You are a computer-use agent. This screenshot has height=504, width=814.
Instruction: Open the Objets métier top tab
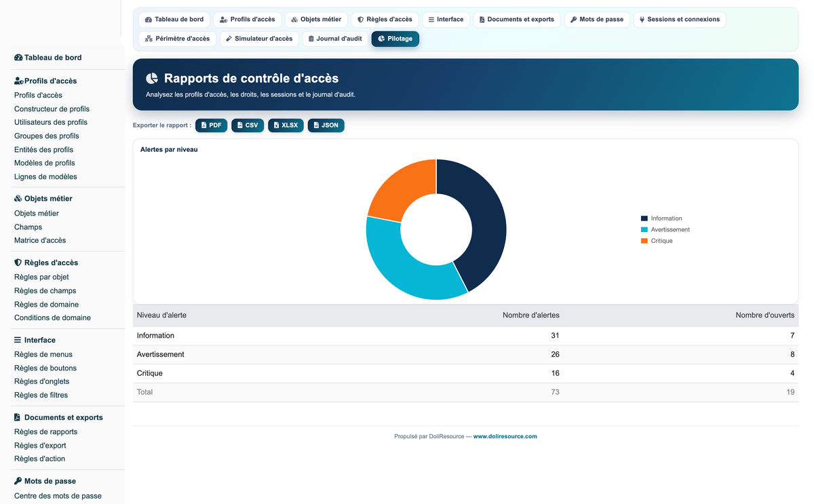(316, 20)
